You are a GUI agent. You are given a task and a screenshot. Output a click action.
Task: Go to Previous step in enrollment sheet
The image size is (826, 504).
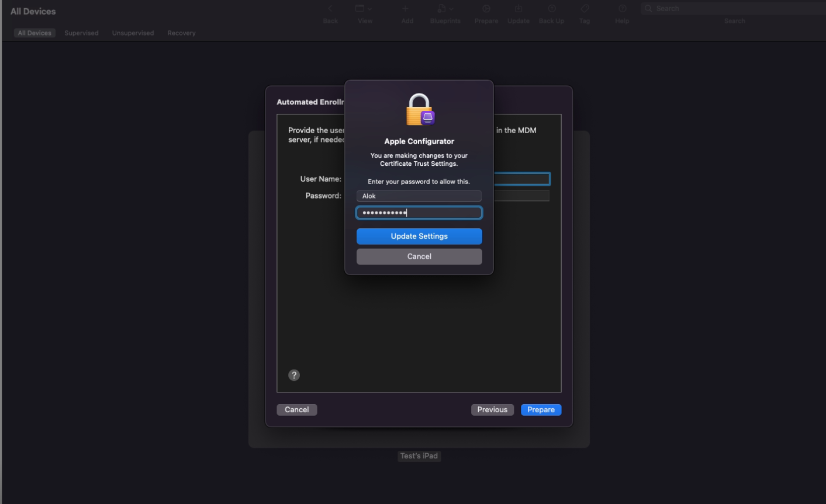[x=492, y=409]
